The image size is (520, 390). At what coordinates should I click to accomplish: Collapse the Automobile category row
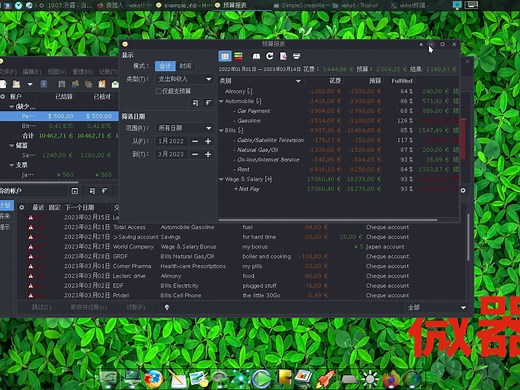(x=221, y=101)
